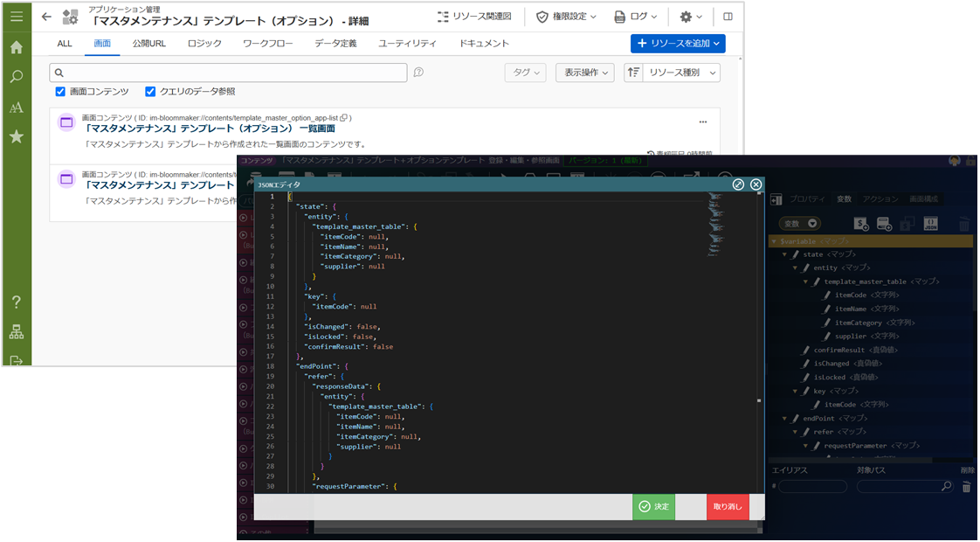Open the タグ filter dropdown

(526, 73)
